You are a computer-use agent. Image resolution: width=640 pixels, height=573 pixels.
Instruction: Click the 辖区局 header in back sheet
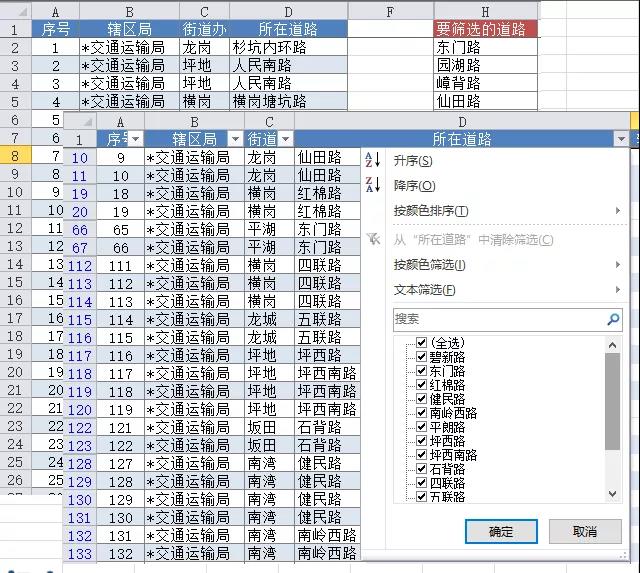(129, 29)
